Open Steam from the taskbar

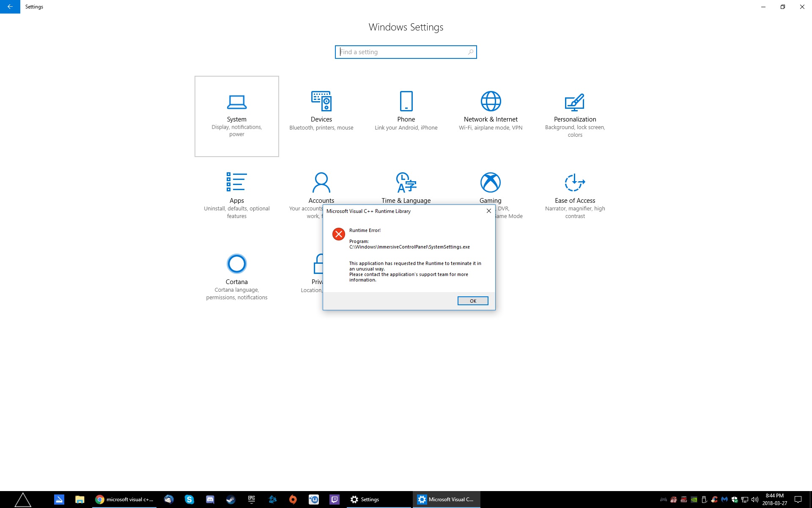230,500
